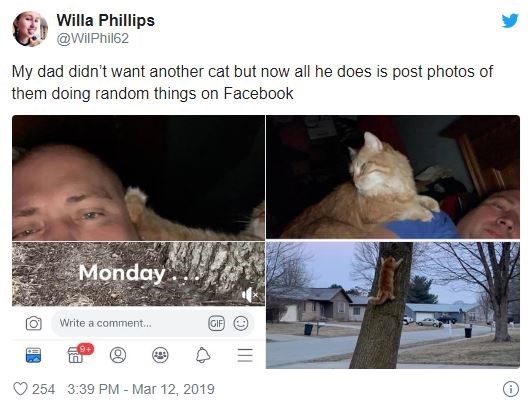The image size is (532, 406).
Task: Click the camera icon beside comment box
Action: 34,323
